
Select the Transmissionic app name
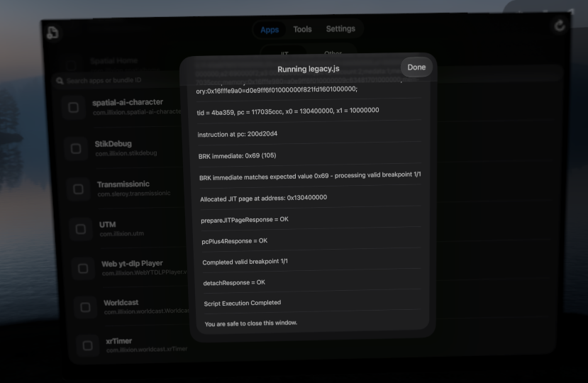tap(123, 184)
